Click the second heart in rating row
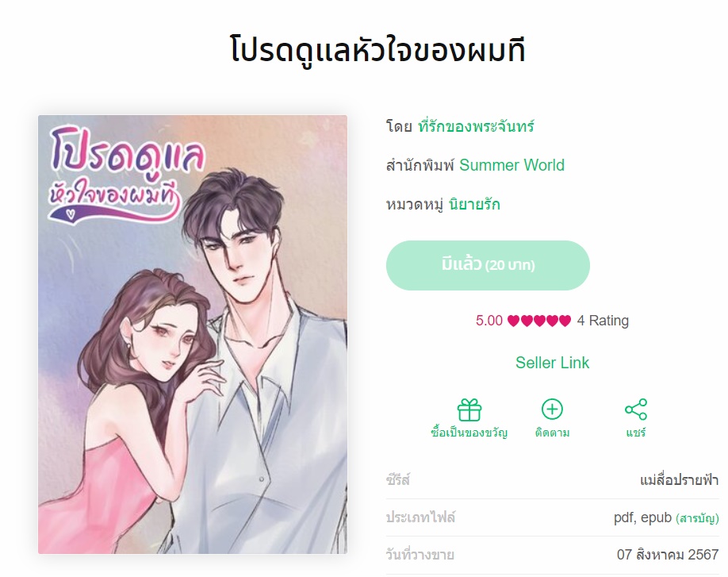The image size is (728, 577). (527, 321)
